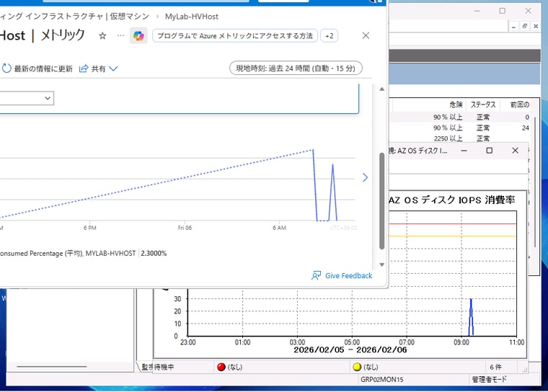Click the metrics pane scrollbar thumb
Image resolution: width=548 pixels, height=392 pixels.
pyautogui.click(x=382, y=201)
